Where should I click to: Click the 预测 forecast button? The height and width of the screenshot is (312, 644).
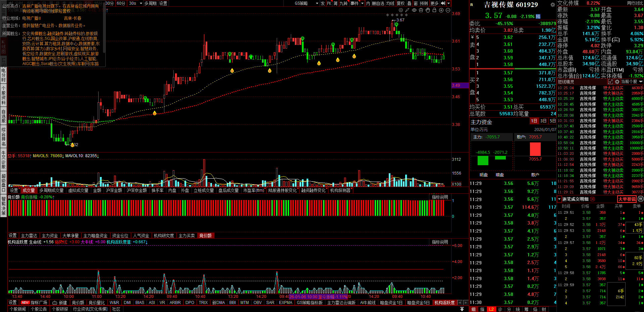424,3
